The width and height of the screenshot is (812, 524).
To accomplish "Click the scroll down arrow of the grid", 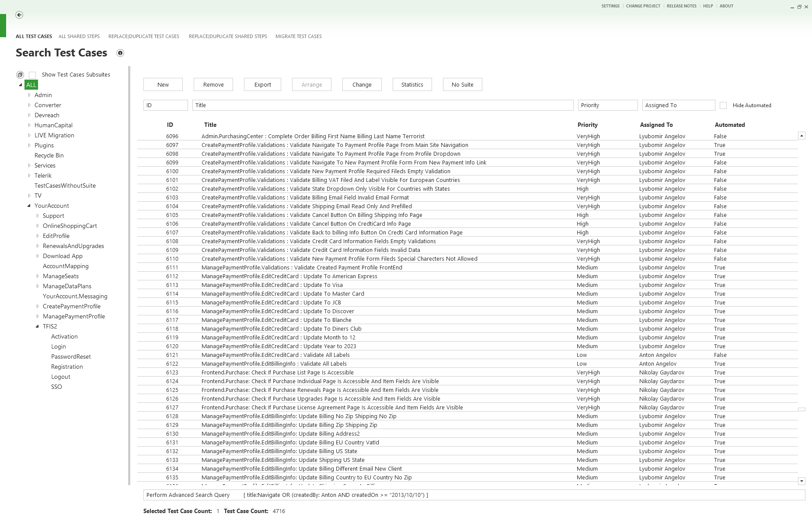I will [x=802, y=481].
